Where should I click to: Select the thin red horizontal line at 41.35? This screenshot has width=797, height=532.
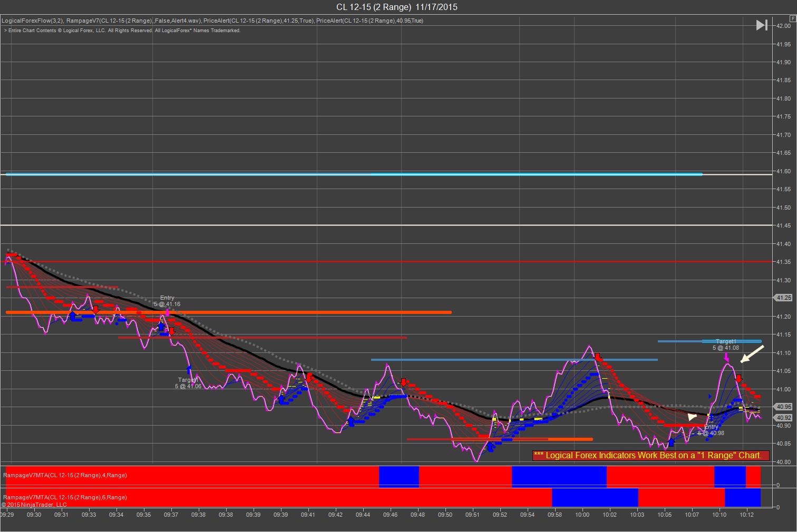(386, 261)
